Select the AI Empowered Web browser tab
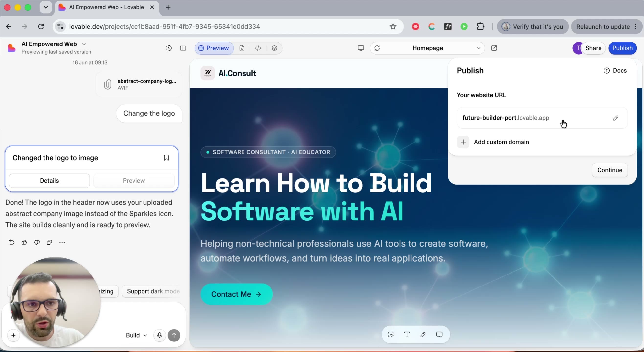This screenshot has height=352, width=644. pos(107,8)
